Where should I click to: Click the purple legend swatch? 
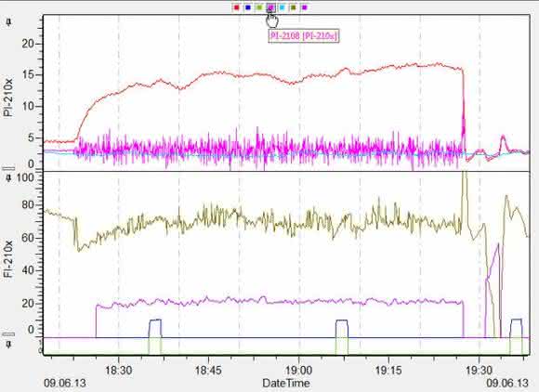click(305, 7)
